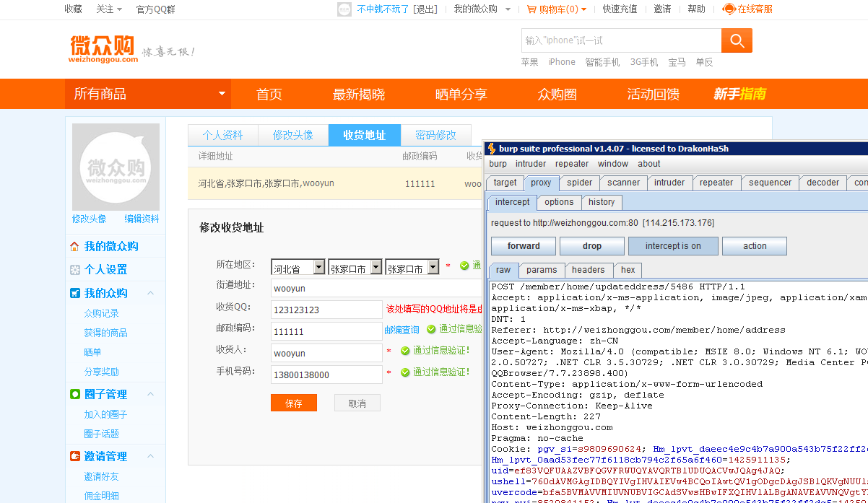Open 最新揭晓 in the navigation bar

[x=359, y=95]
